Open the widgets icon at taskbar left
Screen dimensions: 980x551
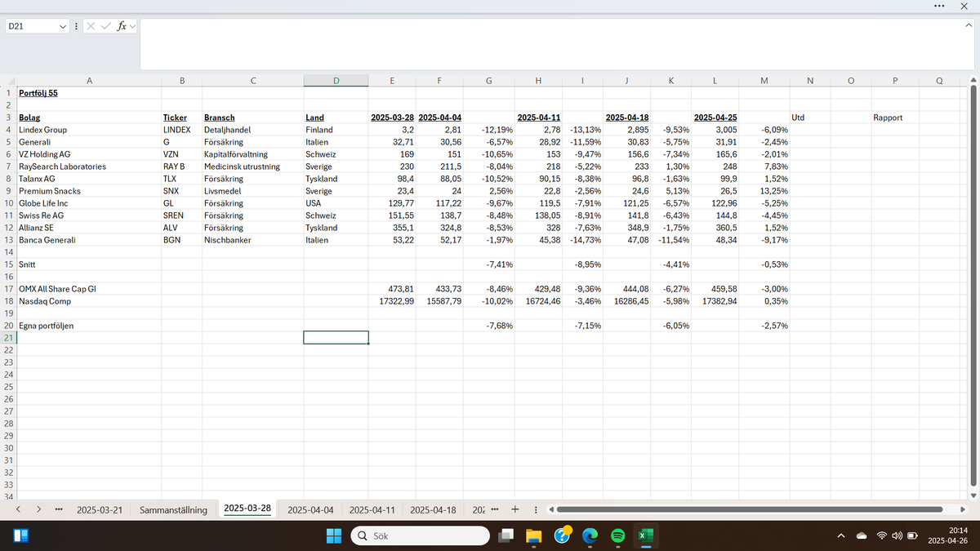point(21,536)
